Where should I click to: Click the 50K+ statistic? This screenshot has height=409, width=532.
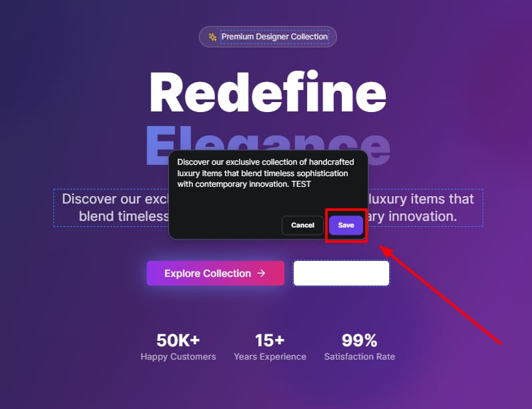(178, 340)
